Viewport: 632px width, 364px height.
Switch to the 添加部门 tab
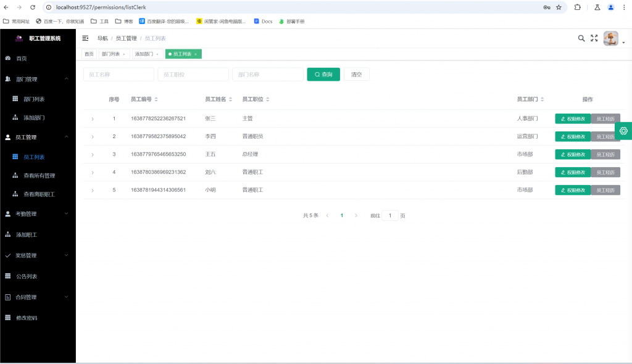144,54
